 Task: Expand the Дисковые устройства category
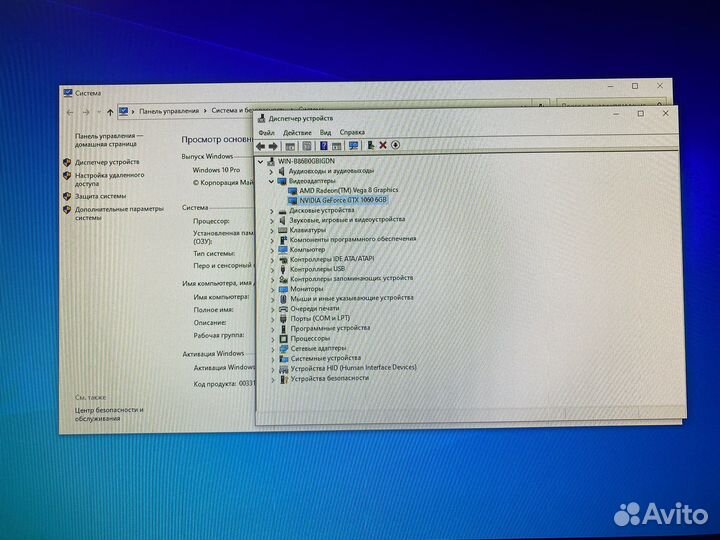(272, 211)
